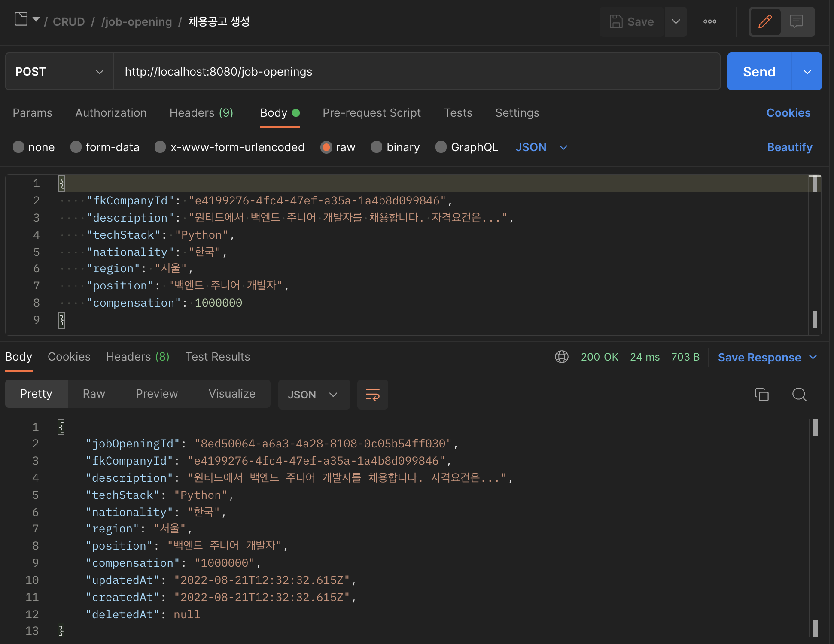Open the Authorization tab
This screenshot has width=834, height=644.
111,113
